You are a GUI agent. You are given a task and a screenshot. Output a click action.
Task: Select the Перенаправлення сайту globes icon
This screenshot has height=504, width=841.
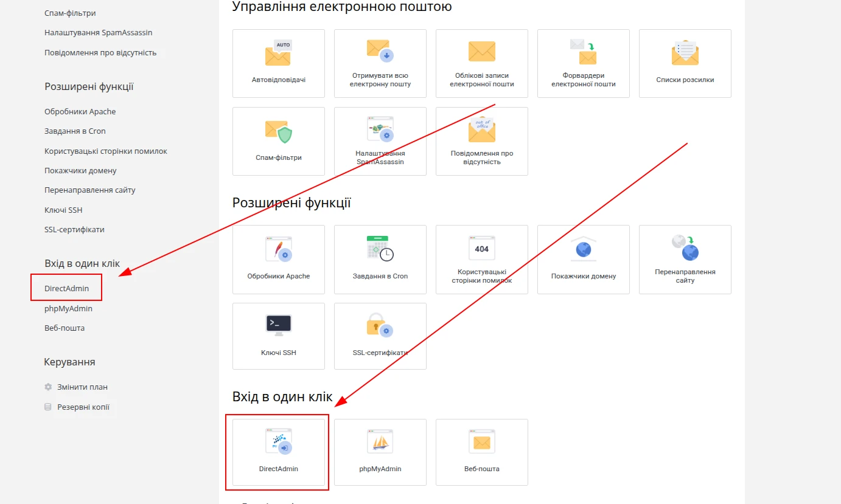click(685, 248)
